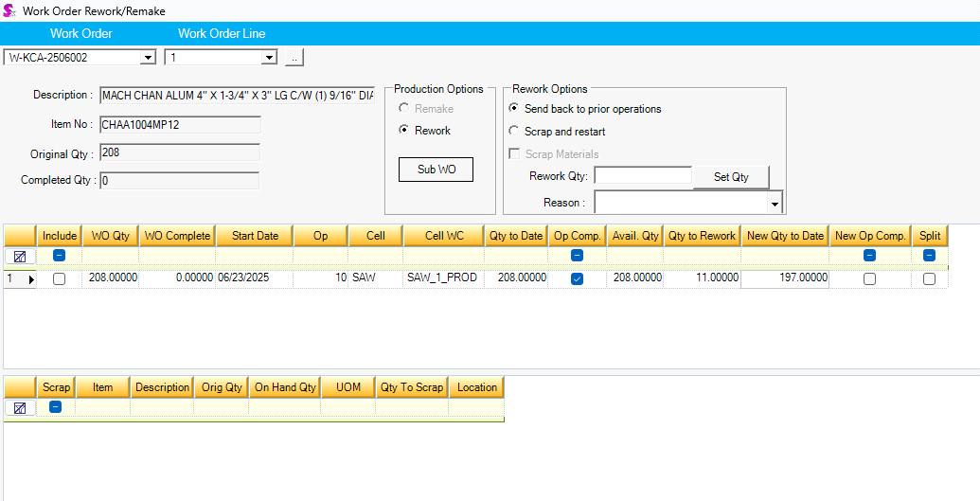Open the Reason dropdown list
This screenshot has width=980, height=501.
point(775,204)
